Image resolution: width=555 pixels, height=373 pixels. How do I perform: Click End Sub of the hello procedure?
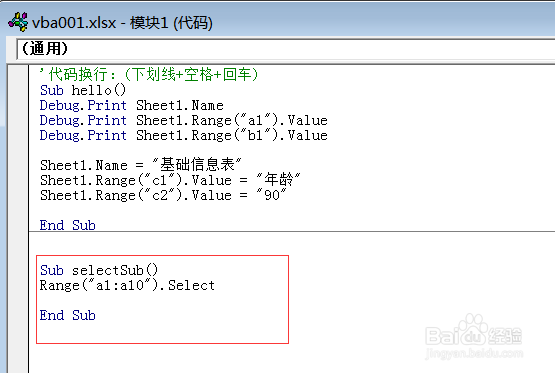(68, 225)
